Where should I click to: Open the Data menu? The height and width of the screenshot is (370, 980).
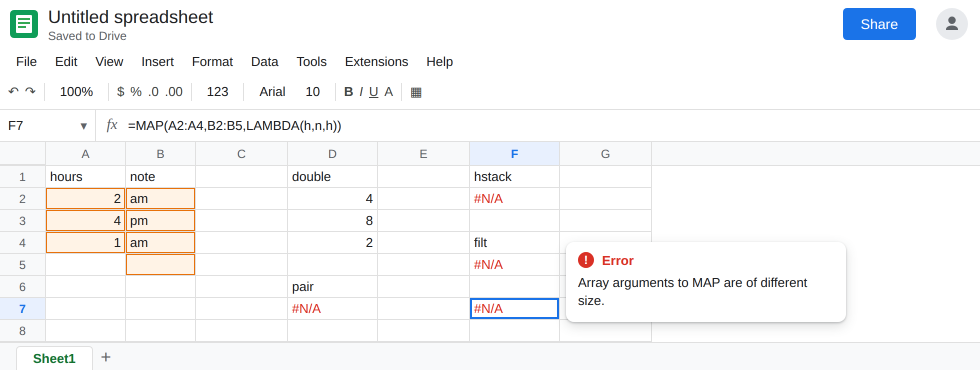point(264,61)
